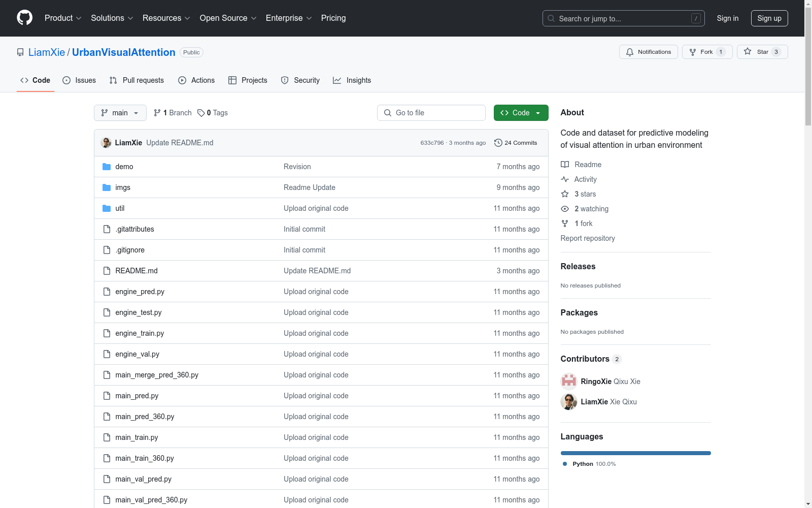812x508 pixels.
Task: Open the 'Readme Update' commit message
Action: click(310, 187)
